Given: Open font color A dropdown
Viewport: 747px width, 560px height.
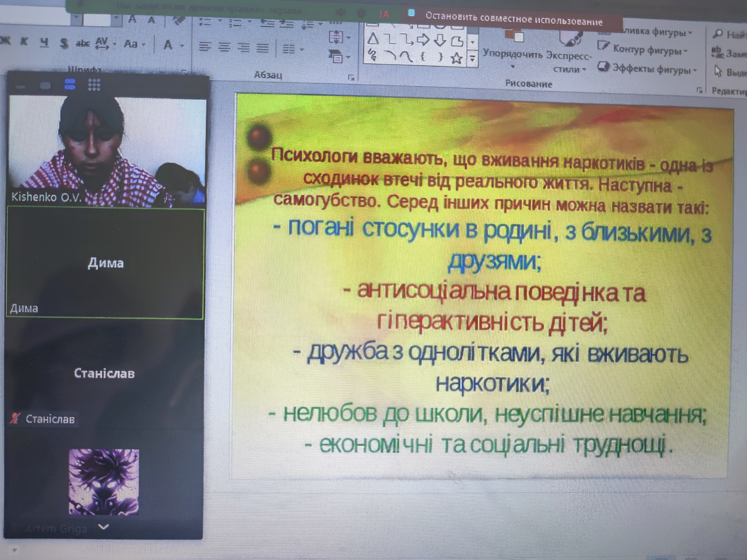Looking at the screenshot, I should pyautogui.click(x=182, y=45).
